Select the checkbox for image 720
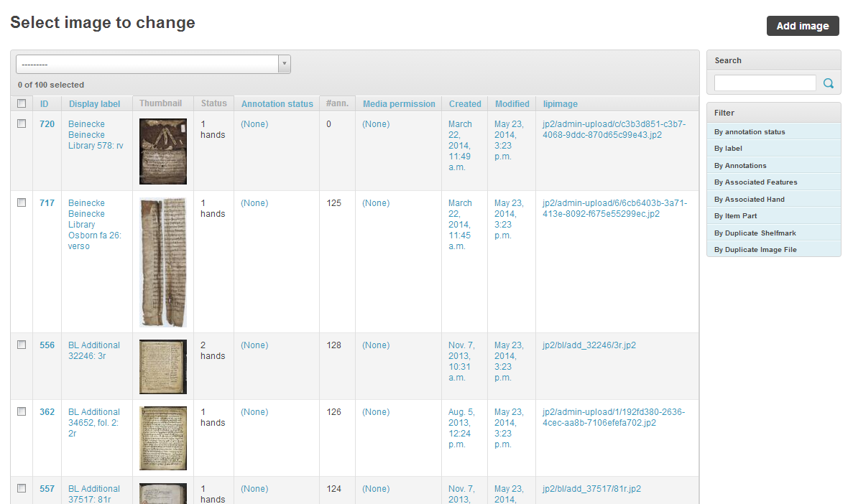Image resolution: width=853 pixels, height=504 pixels. click(22, 123)
